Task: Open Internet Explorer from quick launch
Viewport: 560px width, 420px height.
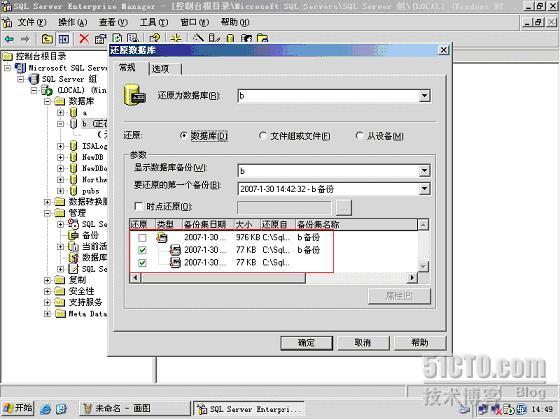Action: (x=45, y=409)
